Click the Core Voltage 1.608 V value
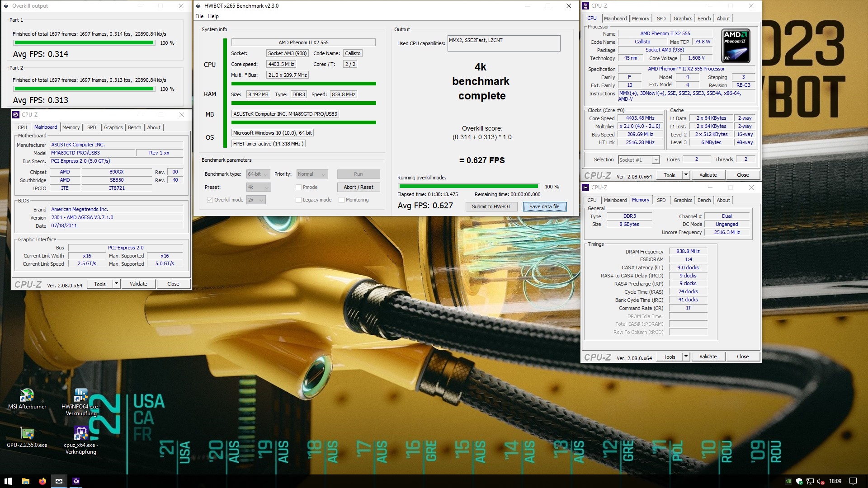This screenshot has width=868, height=488. (x=696, y=58)
